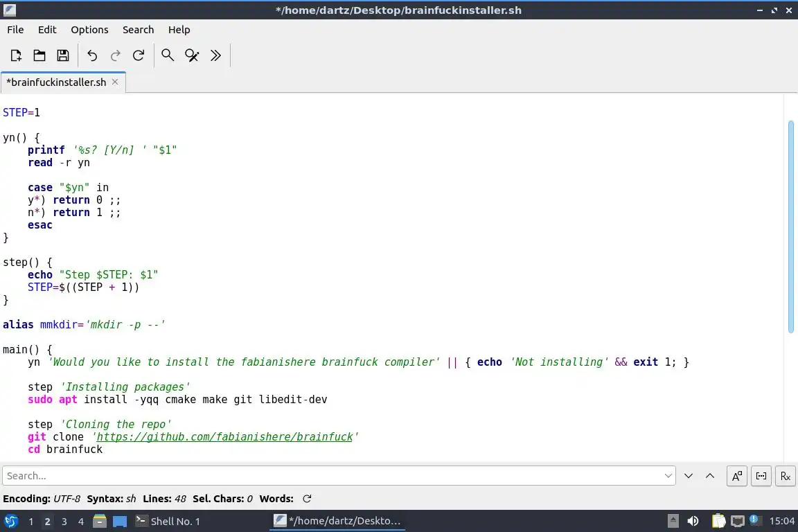Viewport: 798px width, 532px height.
Task: Open the volume control tray icon
Action: tap(693, 521)
